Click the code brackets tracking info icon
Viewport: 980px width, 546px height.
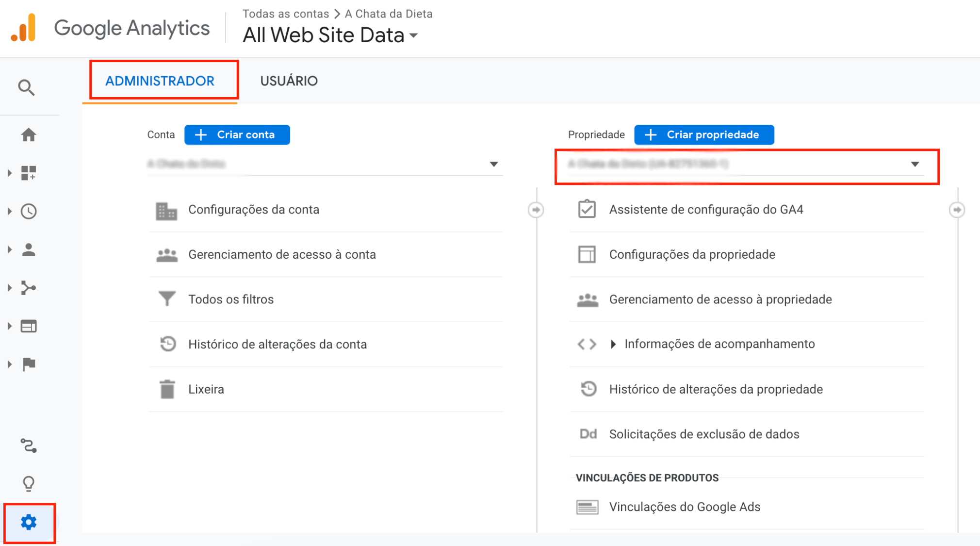tap(587, 344)
